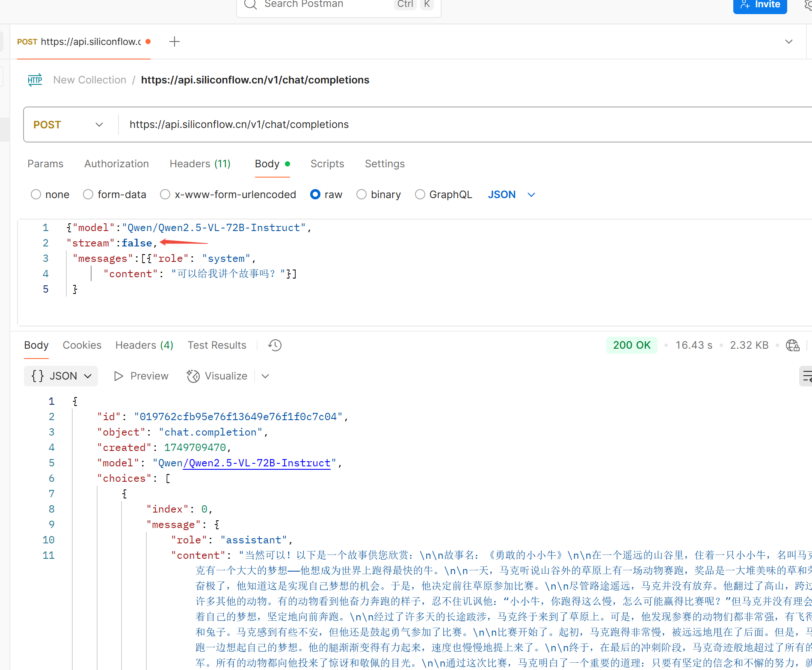Open the JSON body format dropdown
The height and width of the screenshot is (670, 812).
[512, 195]
